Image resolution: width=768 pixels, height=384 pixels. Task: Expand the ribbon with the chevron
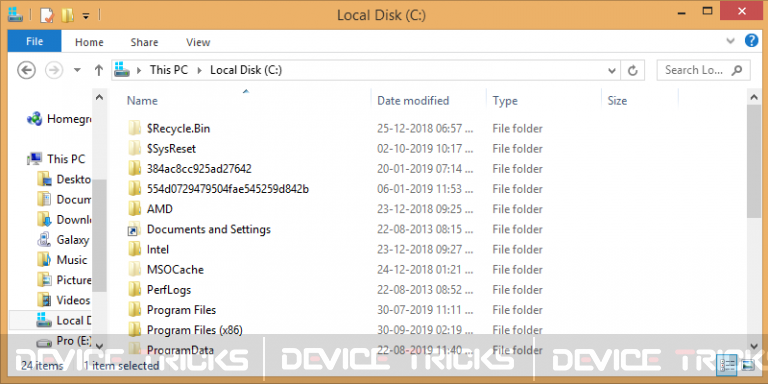tap(730, 42)
